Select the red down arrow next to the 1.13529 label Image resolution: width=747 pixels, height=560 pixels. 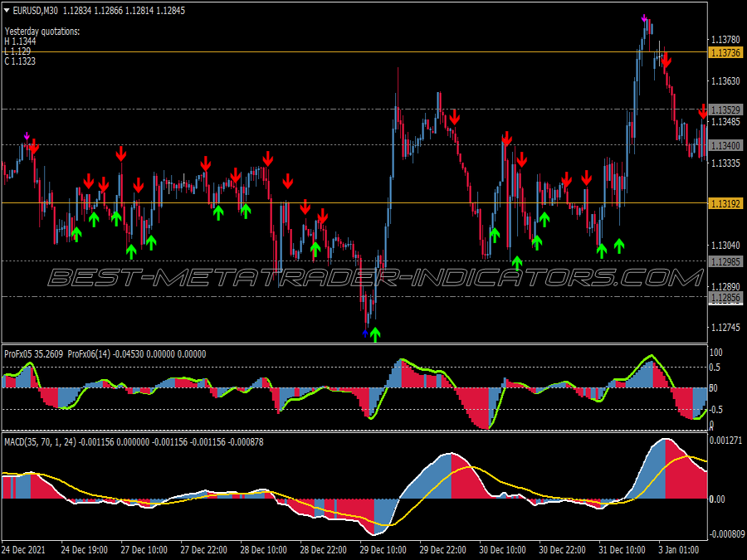tap(703, 112)
